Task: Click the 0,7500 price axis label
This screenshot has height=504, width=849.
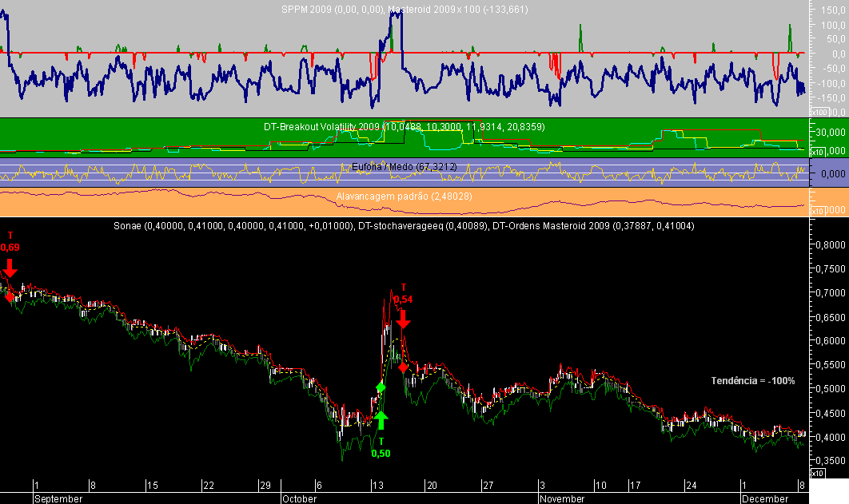Action: pos(831,268)
